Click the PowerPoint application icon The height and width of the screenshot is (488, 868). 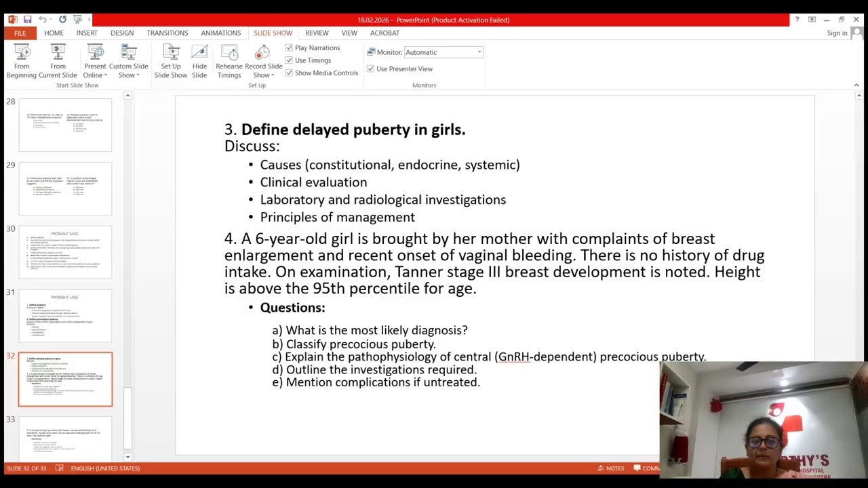[x=12, y=20]
